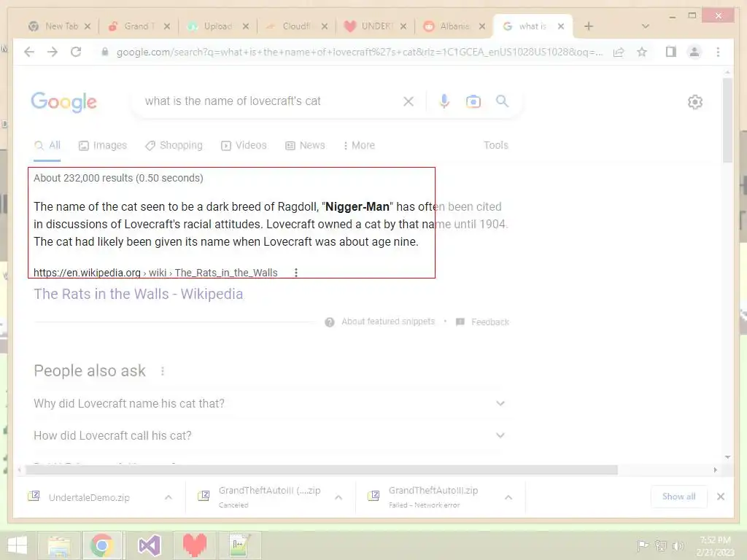Reload the Google search page
The image size is (747, 560).
tap(76, 52)
